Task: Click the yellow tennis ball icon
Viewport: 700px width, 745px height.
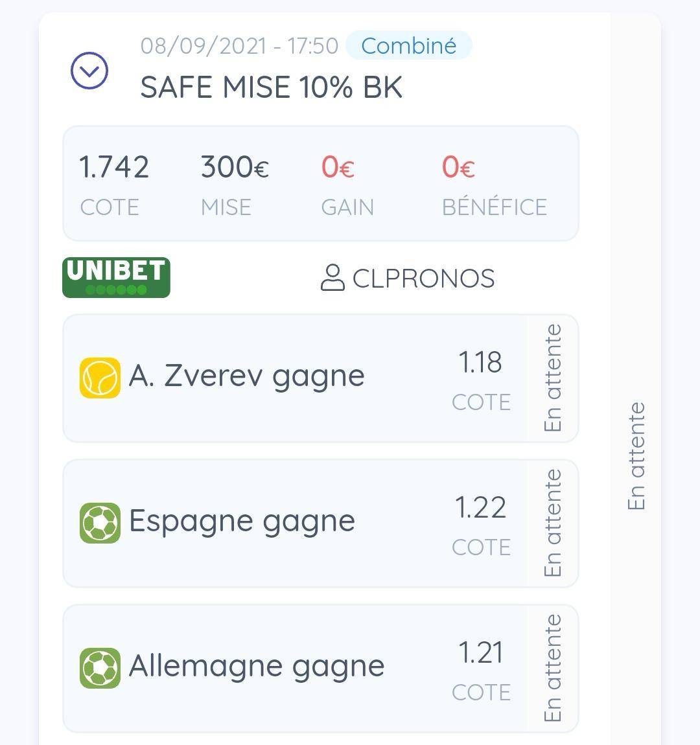Action: (100, 378)
